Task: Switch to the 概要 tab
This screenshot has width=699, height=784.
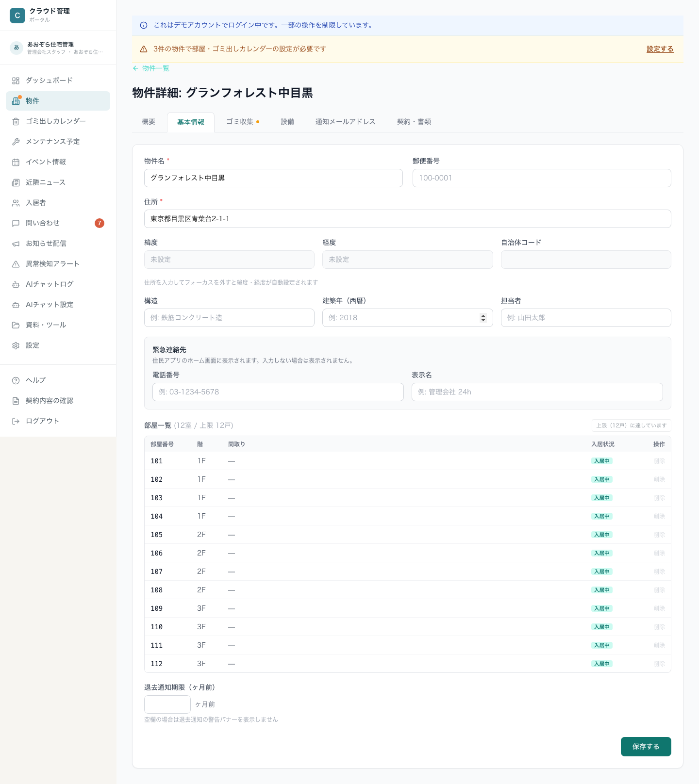Action: click(x=149, y=122)
